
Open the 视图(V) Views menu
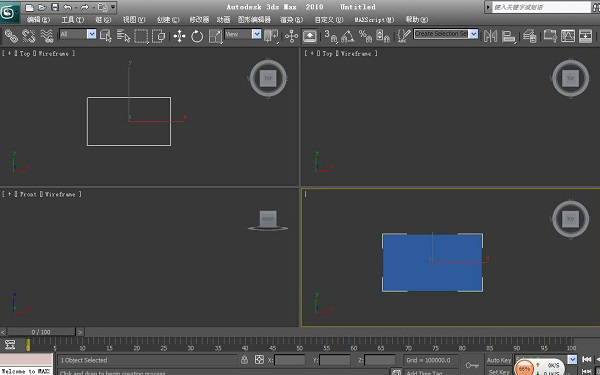pyautogui.click(x=134, y=20)
